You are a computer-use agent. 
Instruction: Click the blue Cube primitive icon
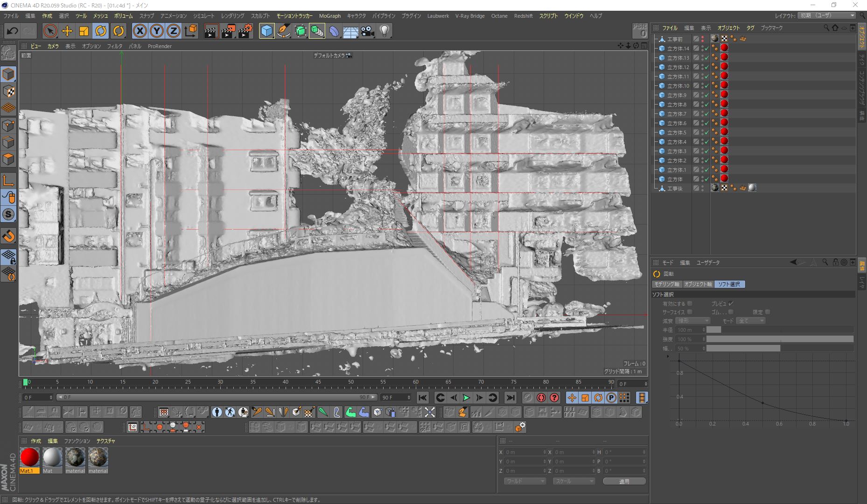coord(266,31)
